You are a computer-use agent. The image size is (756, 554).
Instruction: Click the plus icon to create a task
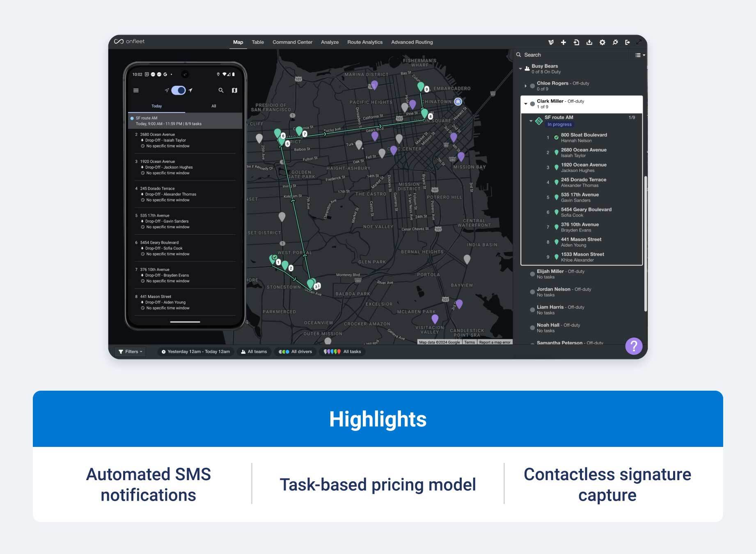(564, 42)
